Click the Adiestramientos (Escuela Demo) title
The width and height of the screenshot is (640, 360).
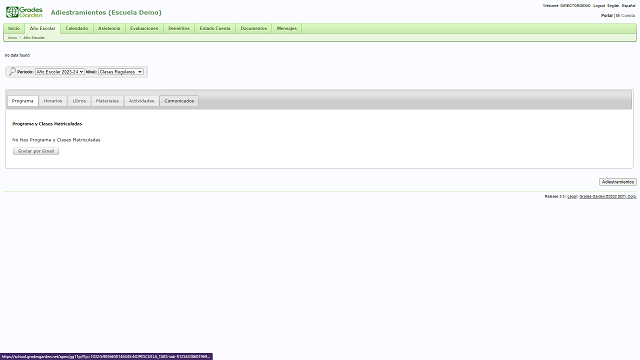click(106, 13)
